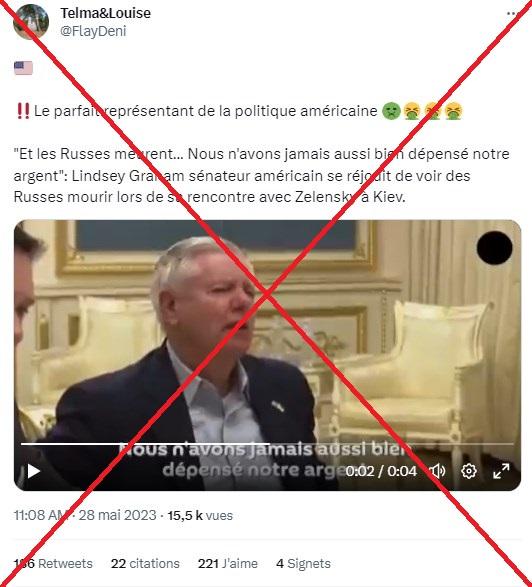Image resolution: width=532 pixels, height=587 pixels.
Task: Open the @FlayDeni handle link
Action: click(x=93, y=31)
